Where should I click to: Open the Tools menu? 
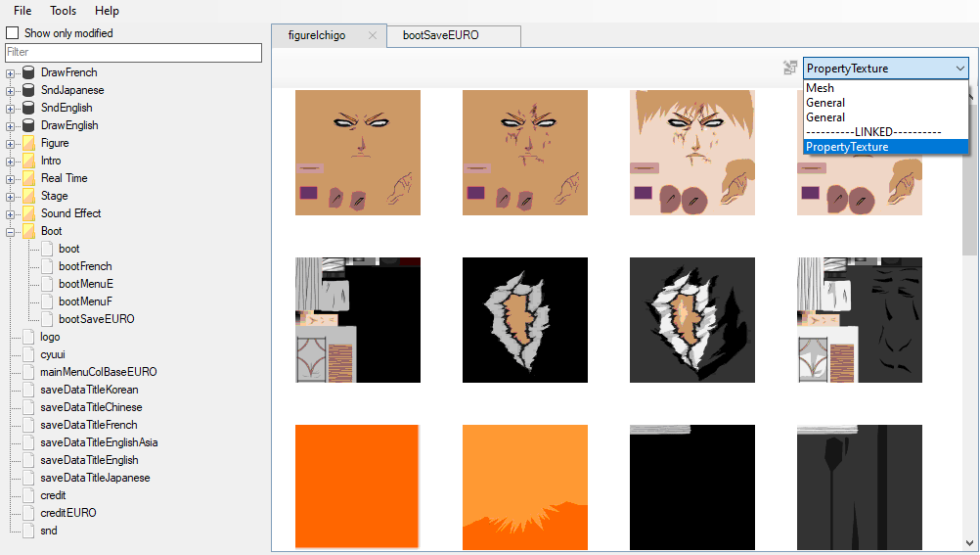[x=64, y=11]
